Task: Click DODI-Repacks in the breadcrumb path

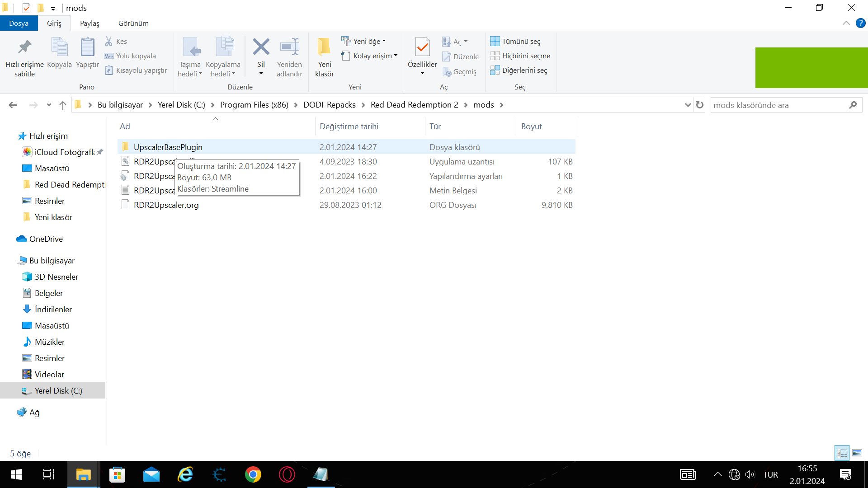Action: point(329,105)
